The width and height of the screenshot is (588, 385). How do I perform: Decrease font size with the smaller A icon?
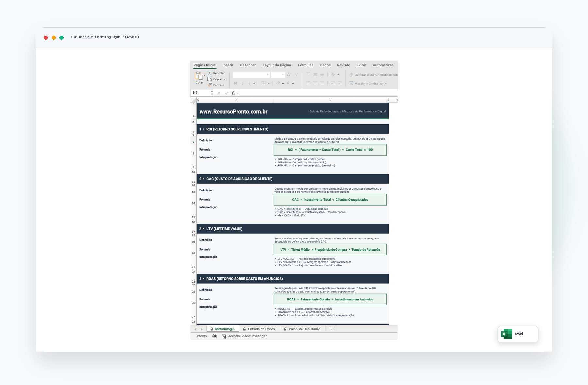pos(296,75)
